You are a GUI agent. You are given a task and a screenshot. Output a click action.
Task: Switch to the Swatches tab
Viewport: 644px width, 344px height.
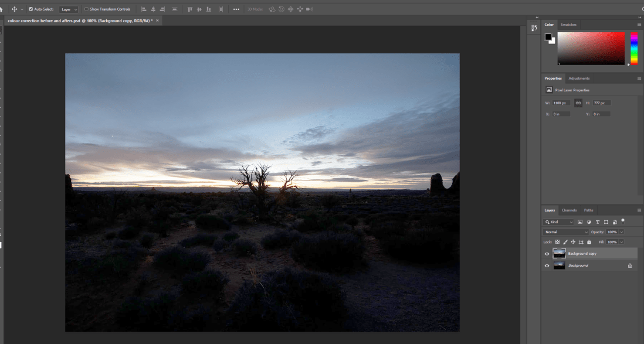[x=568, y=25]
